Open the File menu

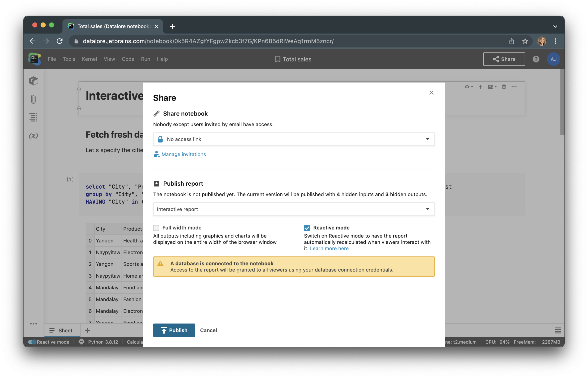pos(52,59)
